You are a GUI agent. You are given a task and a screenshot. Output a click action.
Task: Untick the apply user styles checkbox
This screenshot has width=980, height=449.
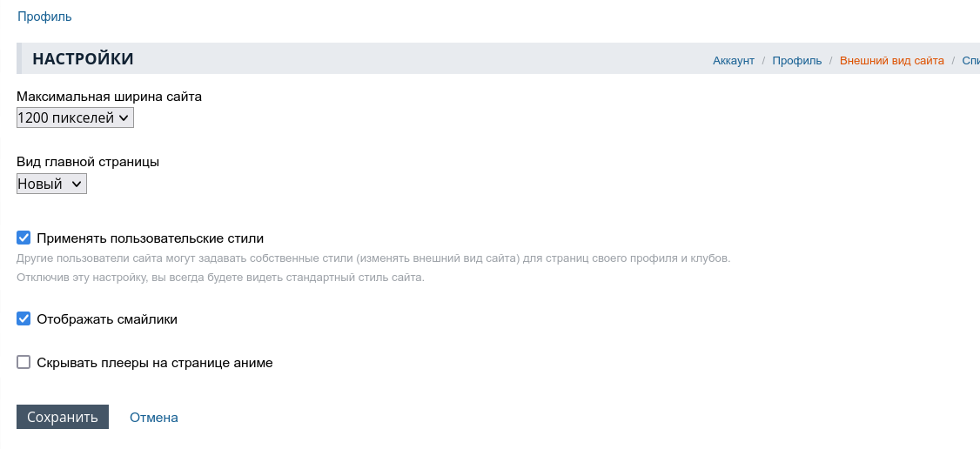[x=23, y=238]
